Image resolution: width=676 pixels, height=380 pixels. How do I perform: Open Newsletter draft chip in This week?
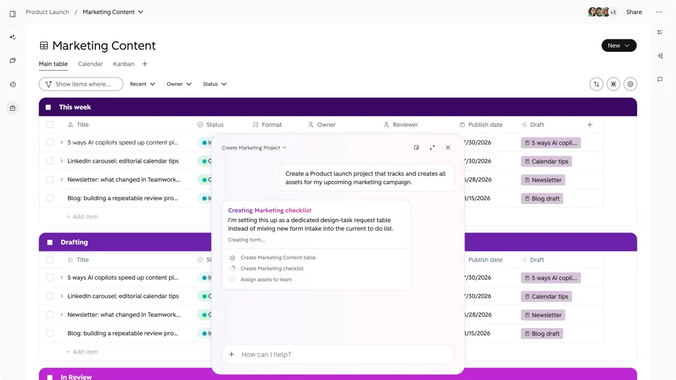543,180
